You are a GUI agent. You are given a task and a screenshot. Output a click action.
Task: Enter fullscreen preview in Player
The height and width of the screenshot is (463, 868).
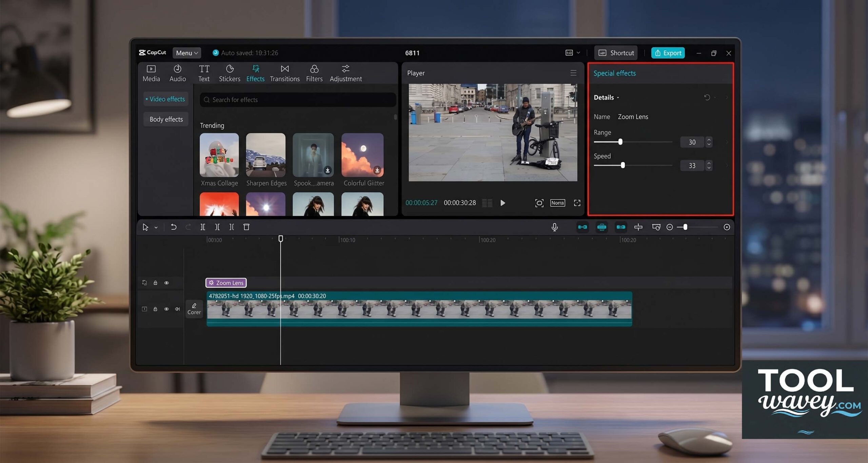(577, 203)
